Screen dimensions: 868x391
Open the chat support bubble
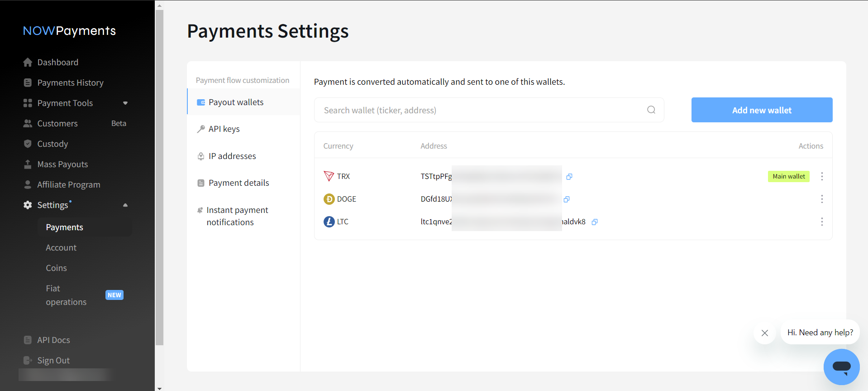coord(841,367)
